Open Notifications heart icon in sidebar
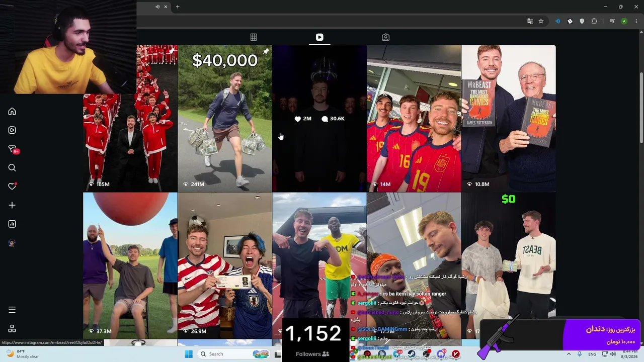Viewport: 644px width, 362px height. (x=12, y=187)
